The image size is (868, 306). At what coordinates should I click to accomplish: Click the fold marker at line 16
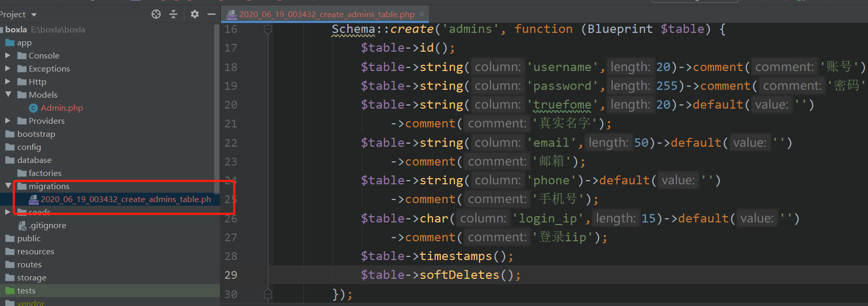(x=268, y=30)
